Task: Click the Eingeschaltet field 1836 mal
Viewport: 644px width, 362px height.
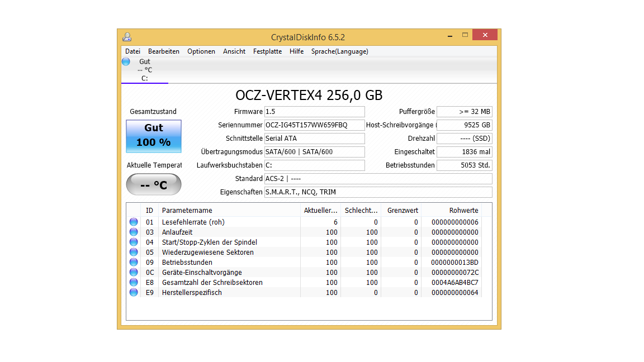Action: pyautogui.click(x=465, y=152)
